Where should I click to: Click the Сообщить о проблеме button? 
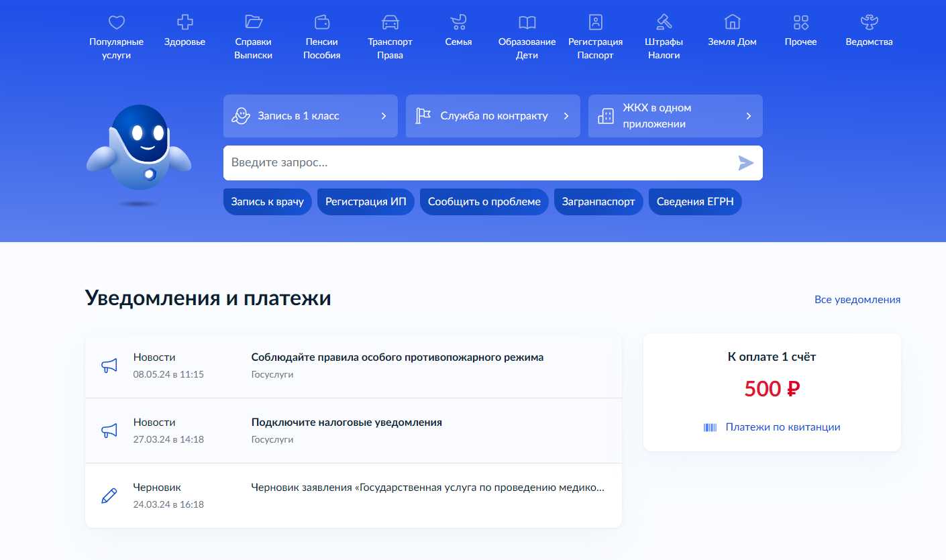[x=484, y=202]
